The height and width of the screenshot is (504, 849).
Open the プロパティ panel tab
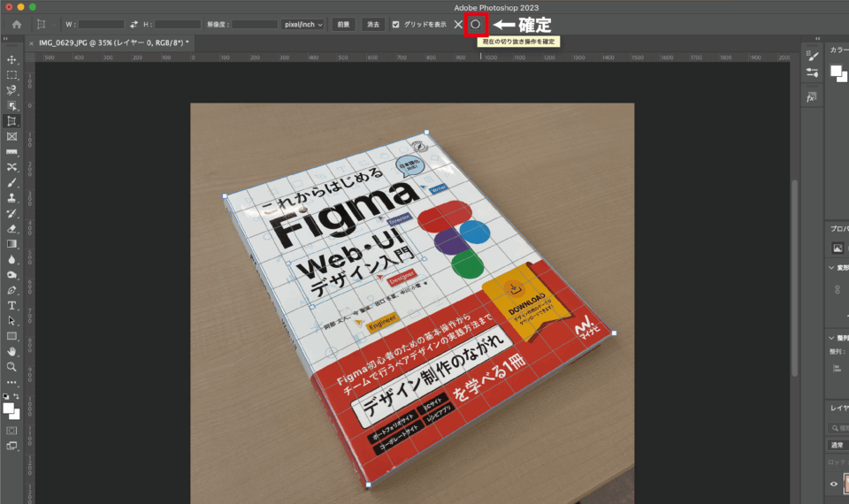click(839, 228)
